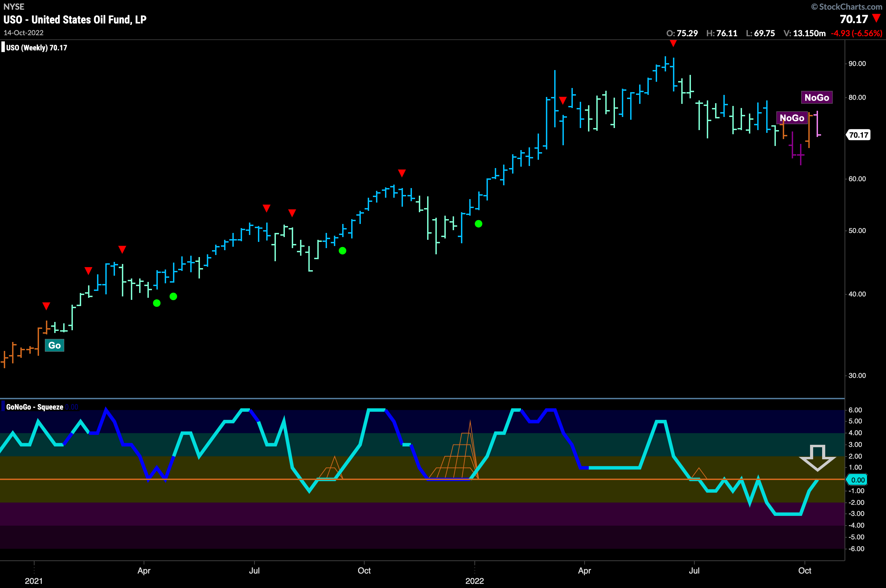The height and width of the screenshot is (588, 886).
Task: Click the green Go label on chart
Action: pos(55,345)
